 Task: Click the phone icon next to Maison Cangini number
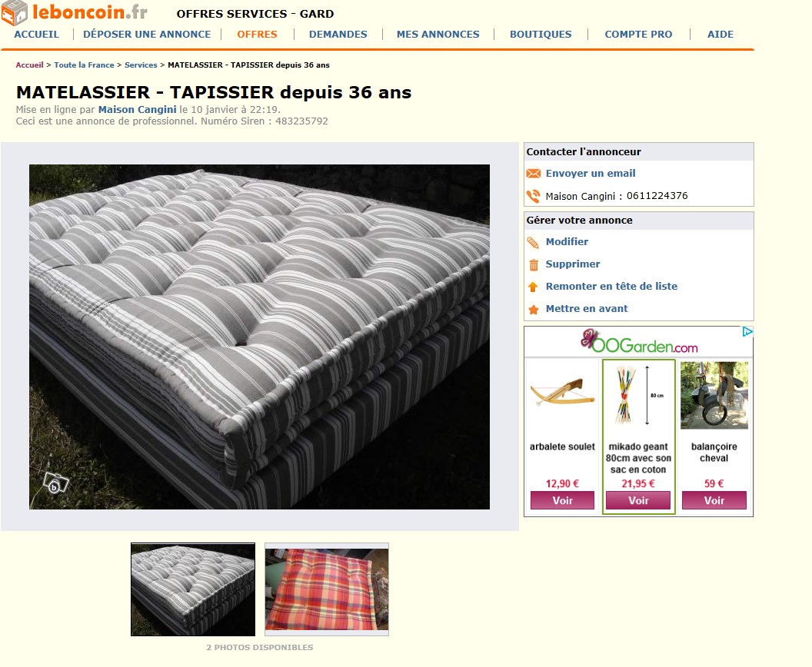coord(534,196)
